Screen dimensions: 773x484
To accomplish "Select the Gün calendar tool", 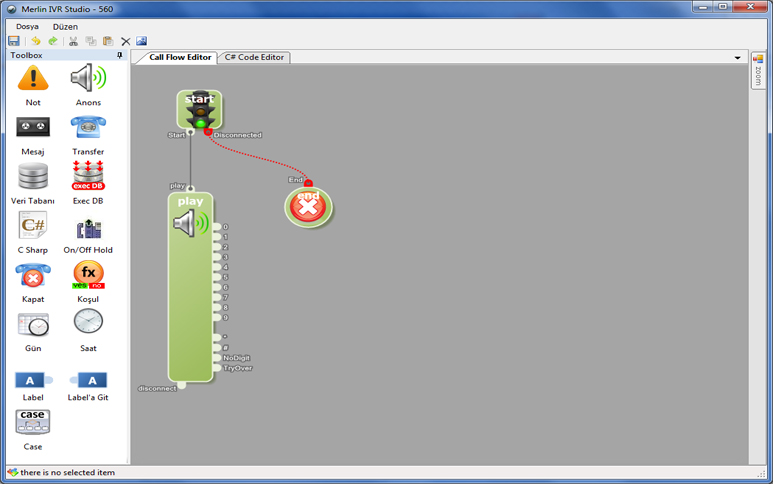I will (x=33, y=333).
